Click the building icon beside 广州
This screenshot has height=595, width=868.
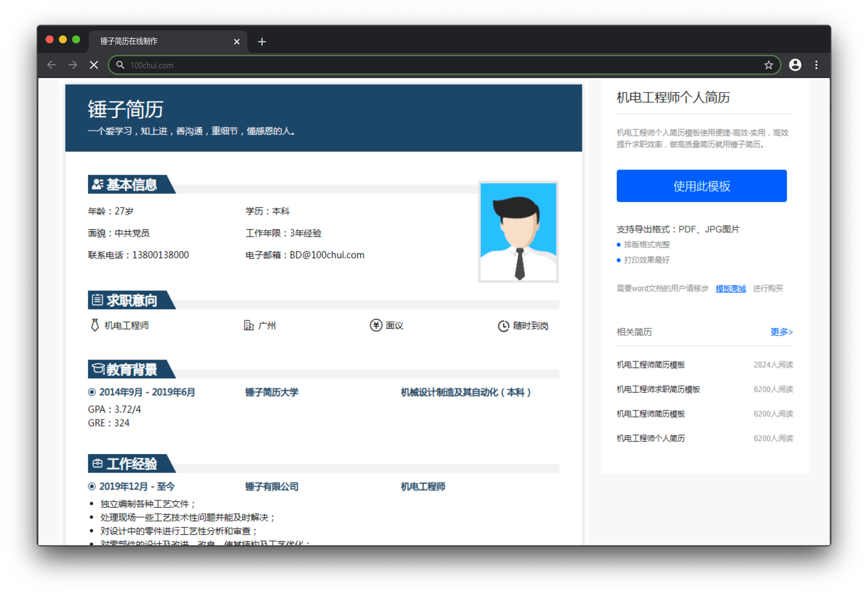[248, 325]
